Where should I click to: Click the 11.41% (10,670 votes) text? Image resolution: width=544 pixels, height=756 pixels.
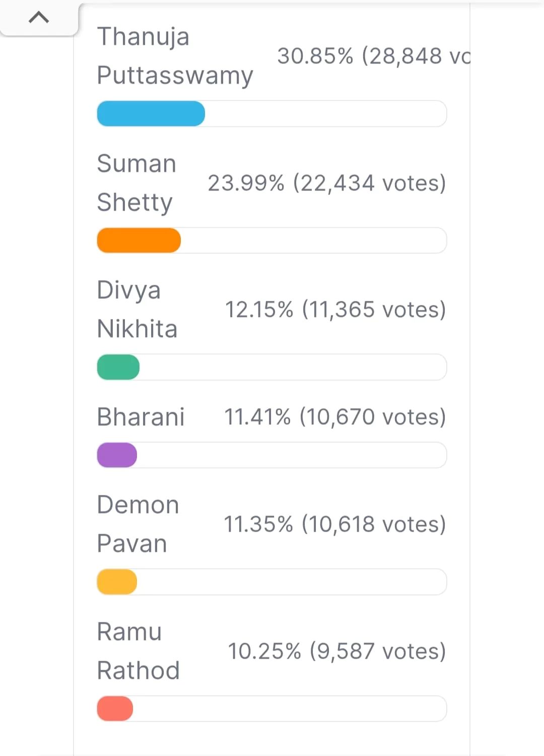pos(335,417)
